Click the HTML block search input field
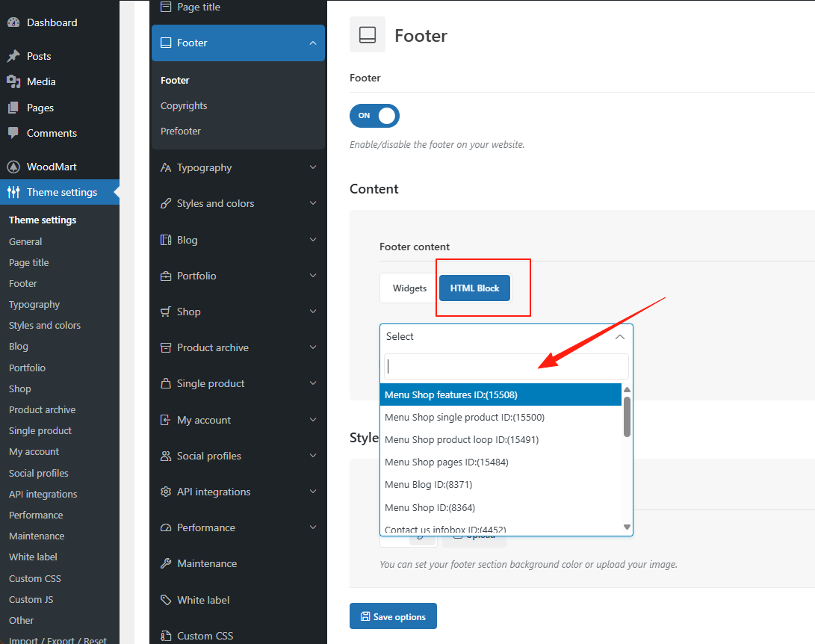 [506, 366]
